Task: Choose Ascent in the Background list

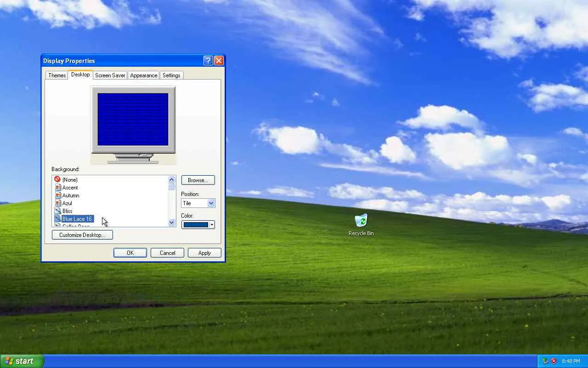Action: pyautogui.click(x=70, y=188)
